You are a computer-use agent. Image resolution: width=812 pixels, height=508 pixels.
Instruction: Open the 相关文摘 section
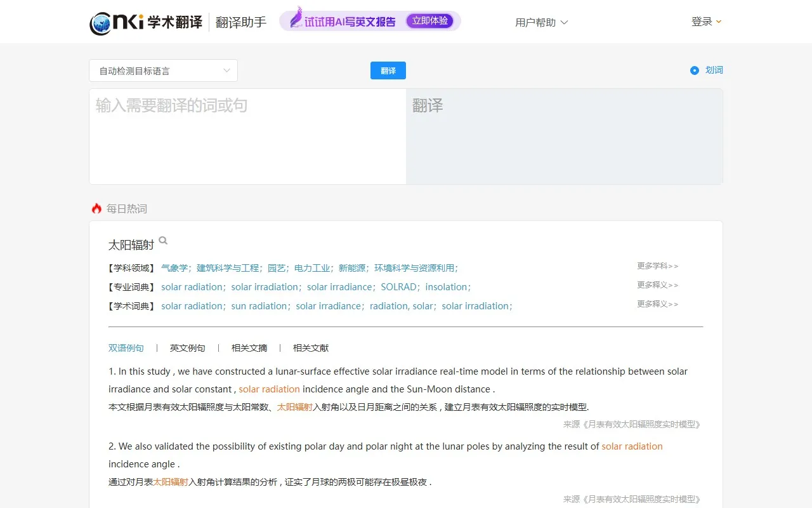coord(249,348)
